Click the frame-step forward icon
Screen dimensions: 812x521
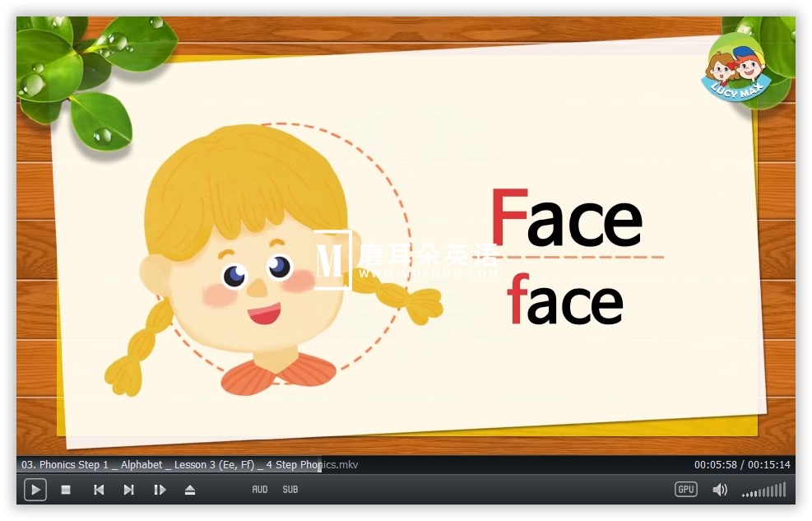tap(159, 490)
